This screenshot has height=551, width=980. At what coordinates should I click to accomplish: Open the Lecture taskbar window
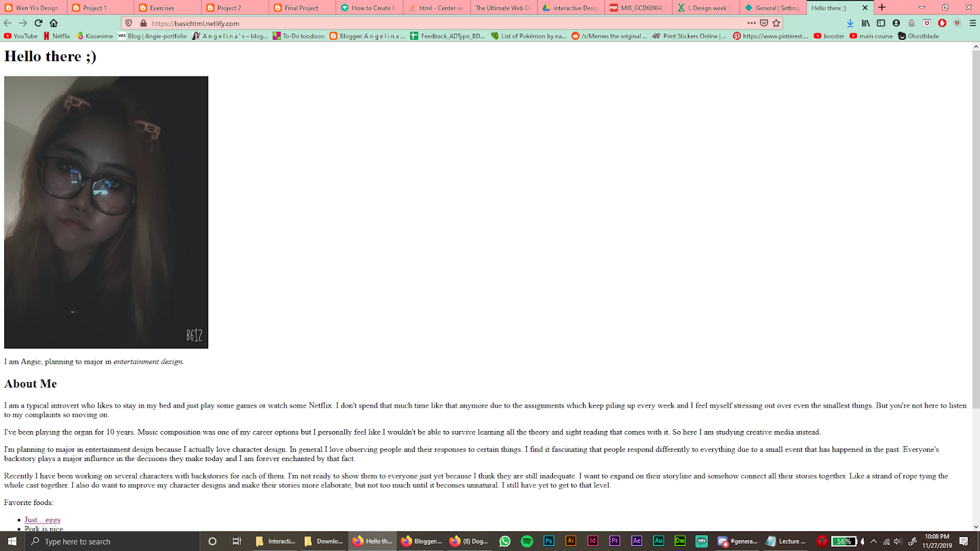click(786, 541)
